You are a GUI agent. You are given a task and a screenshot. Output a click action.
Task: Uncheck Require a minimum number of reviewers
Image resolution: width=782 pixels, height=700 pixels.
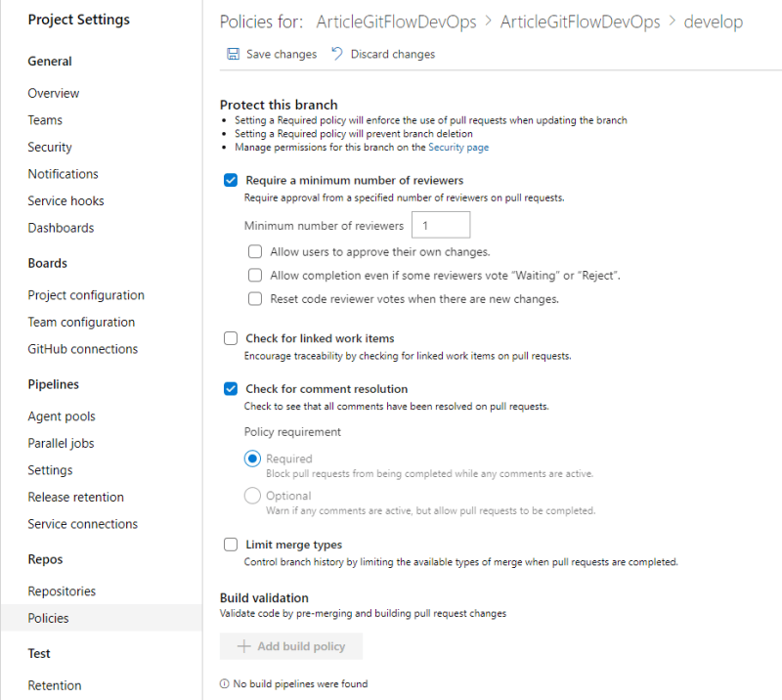231,180
